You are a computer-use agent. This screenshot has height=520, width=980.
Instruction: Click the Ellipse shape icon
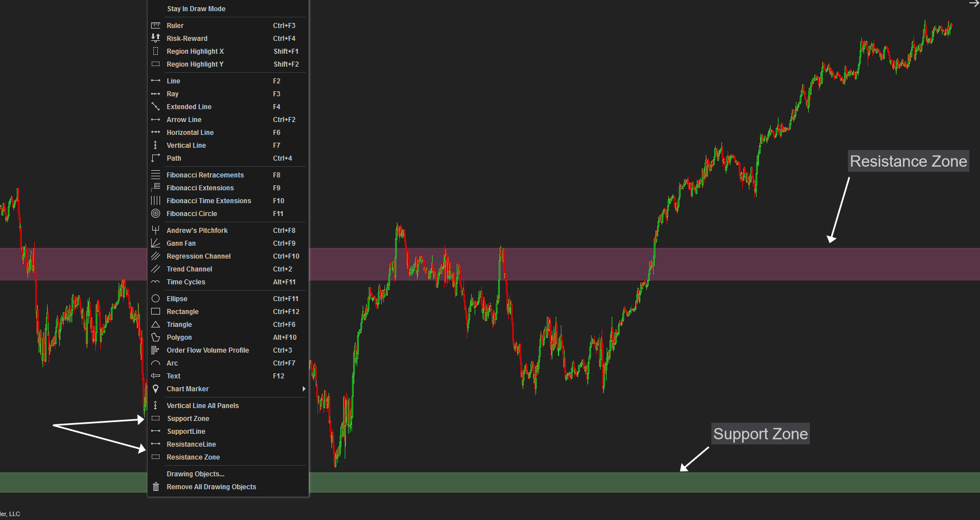click(x=156, y=299)
